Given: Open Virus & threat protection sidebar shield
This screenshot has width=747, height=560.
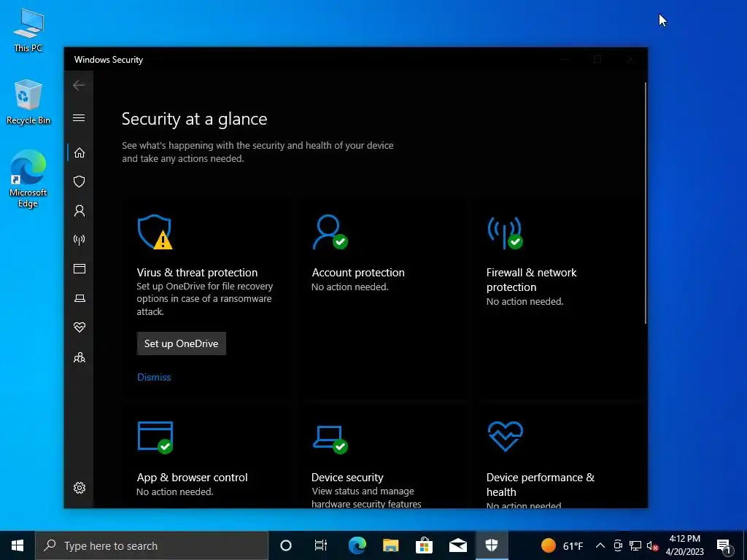Looking at the screenshot, I should (x=79, y=182).
